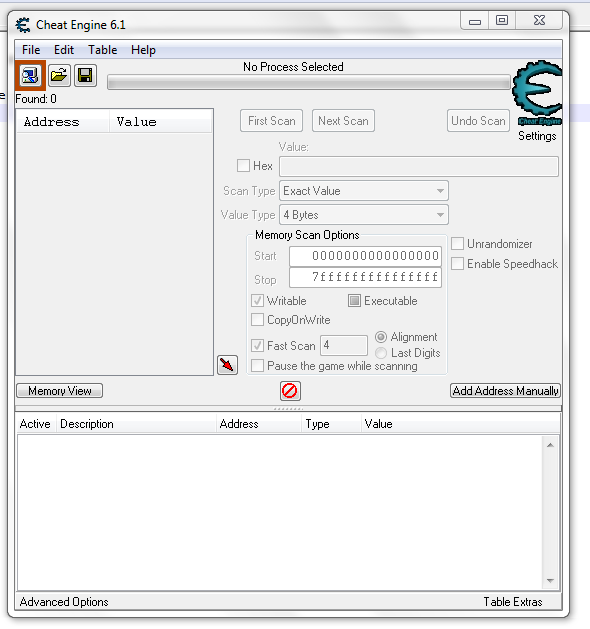
Task: Enable the Unrandomizer checkbox
Action: coord(458,243)
